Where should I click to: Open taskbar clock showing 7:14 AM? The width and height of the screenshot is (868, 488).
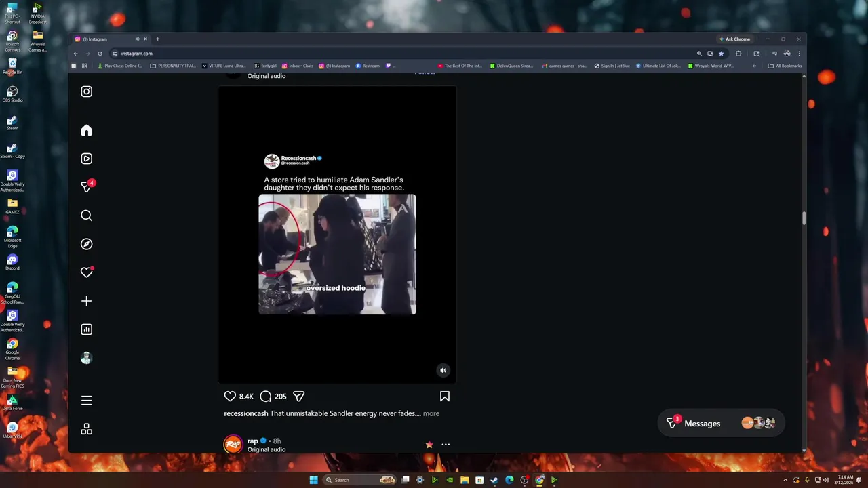(x=845, y=480)
